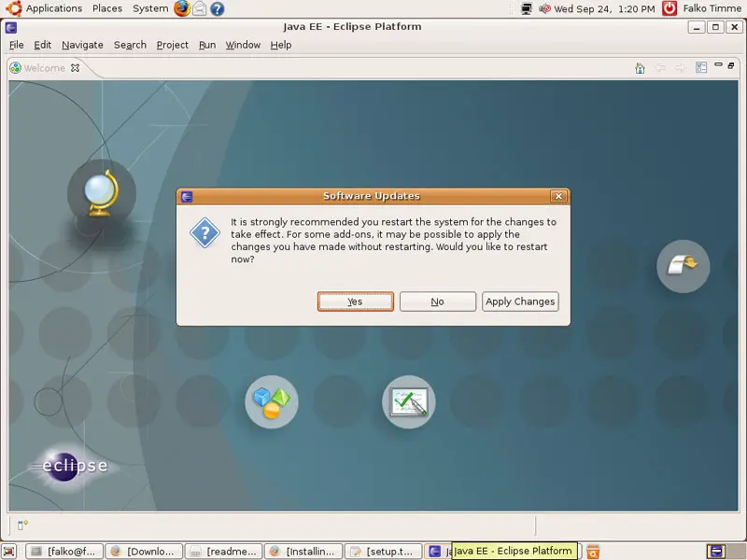Switch to the [setup.t... taskbar window

(x=383, y=552)
